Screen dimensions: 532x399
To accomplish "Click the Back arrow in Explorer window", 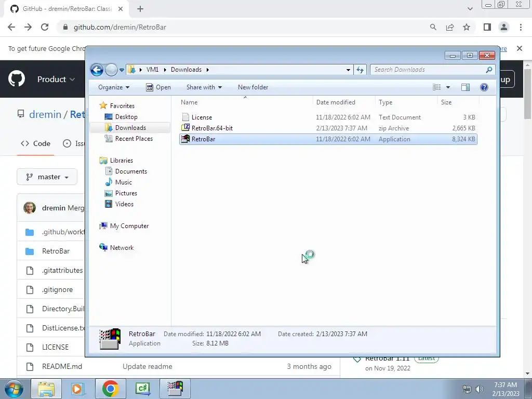I will (x=97, y=70).
